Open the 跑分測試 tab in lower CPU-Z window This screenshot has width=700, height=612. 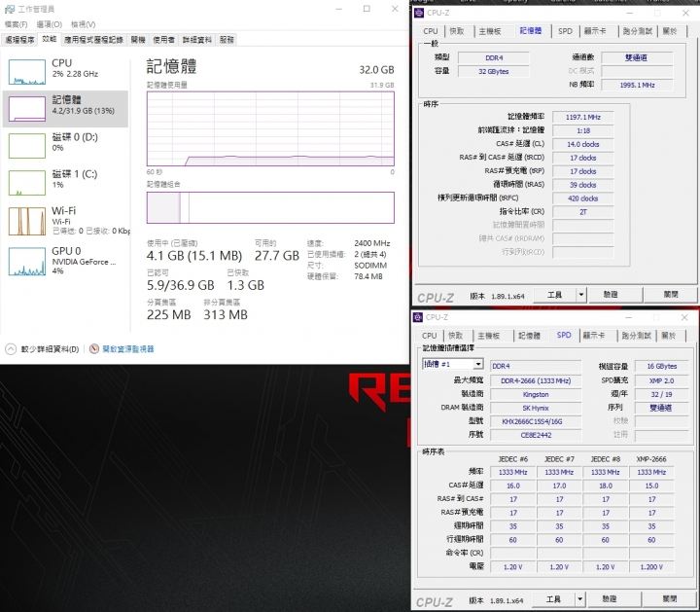tap(636, 336)
